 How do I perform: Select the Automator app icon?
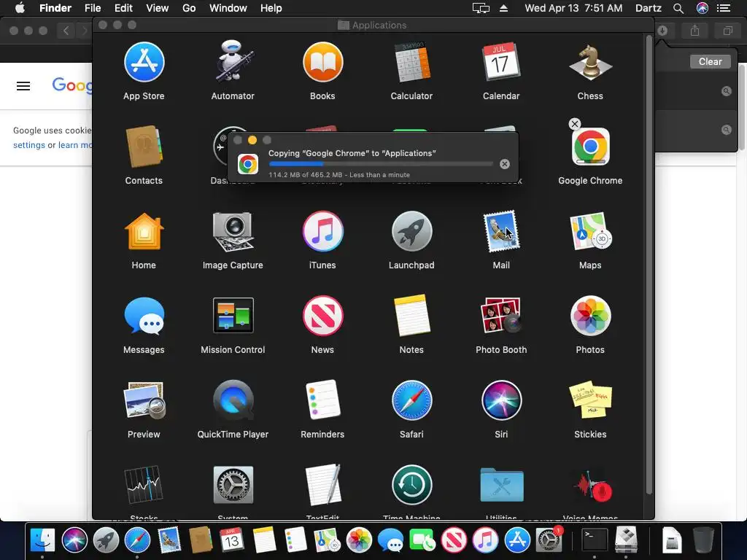click(233, 61)
